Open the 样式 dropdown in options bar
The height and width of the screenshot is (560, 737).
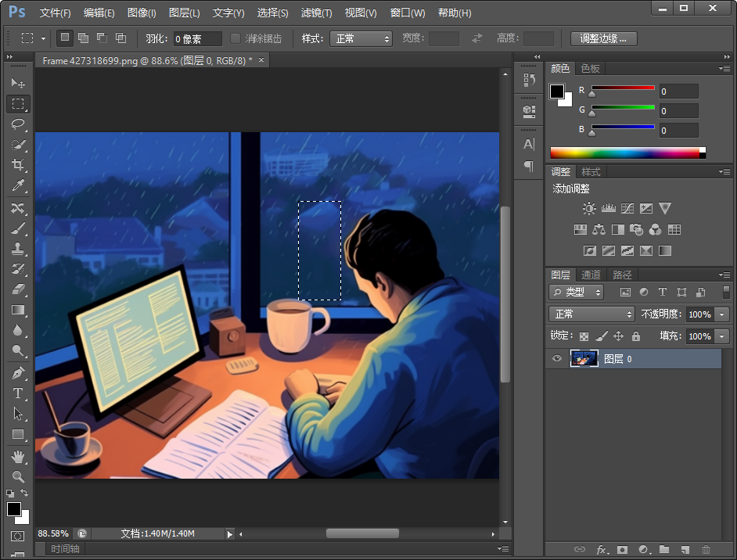point(361,38)
